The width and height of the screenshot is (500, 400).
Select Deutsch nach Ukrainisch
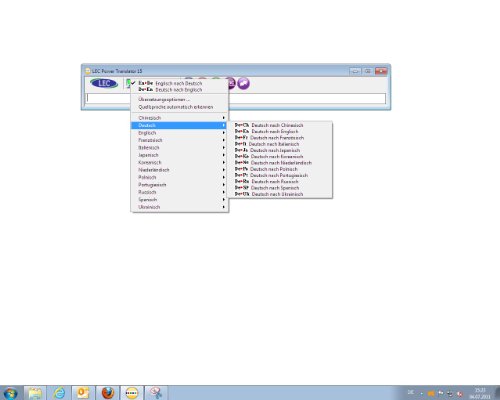(280, 194)
